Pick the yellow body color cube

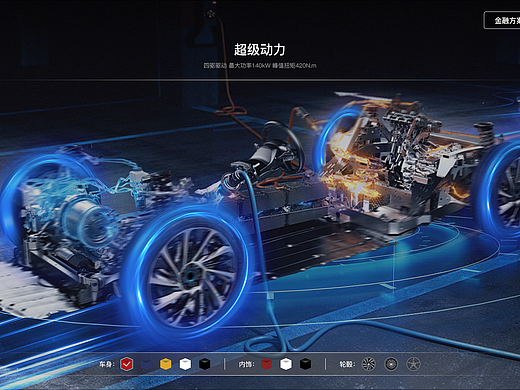tap(165, 364)
